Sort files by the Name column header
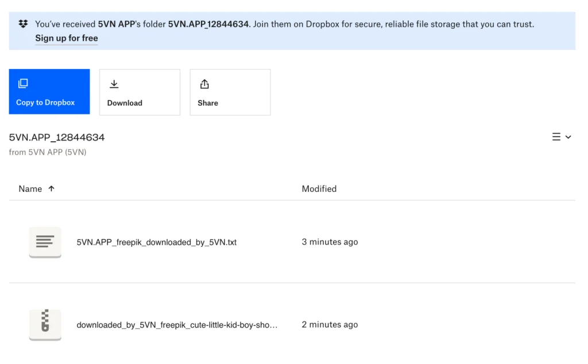 [x=30, y=189]
